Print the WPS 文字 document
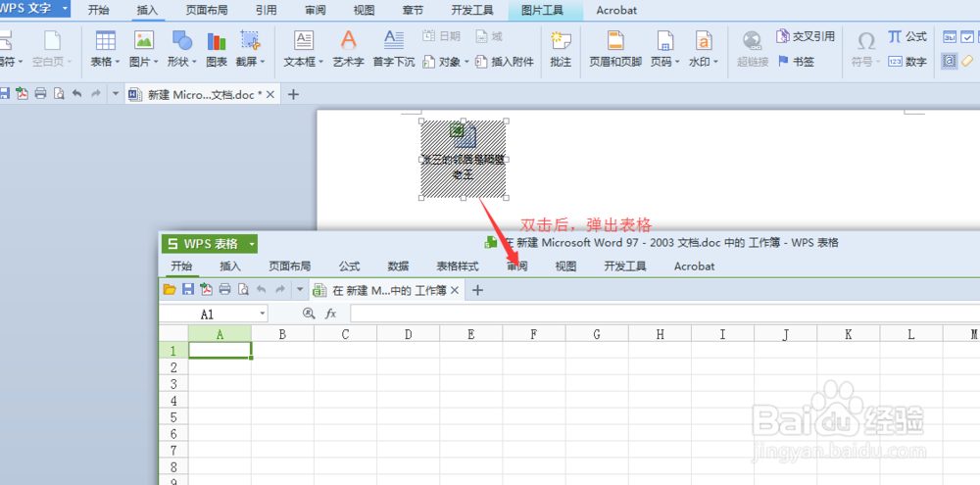This screenshot has height=485, width=980. [40, 94]
